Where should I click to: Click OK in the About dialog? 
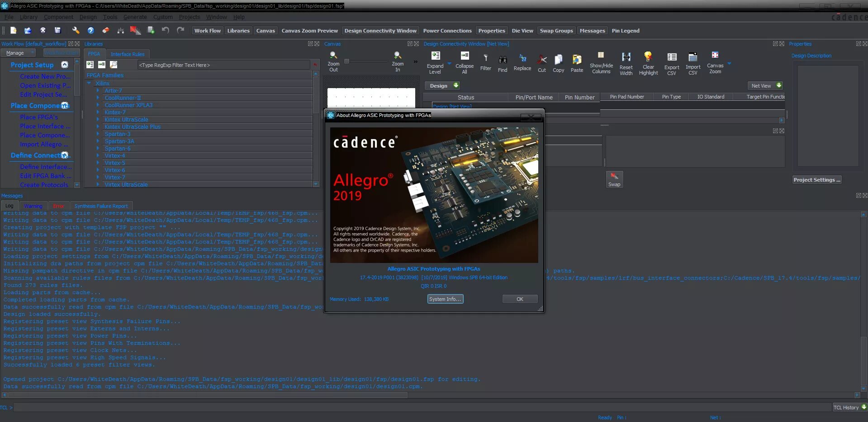click(520, 299)
